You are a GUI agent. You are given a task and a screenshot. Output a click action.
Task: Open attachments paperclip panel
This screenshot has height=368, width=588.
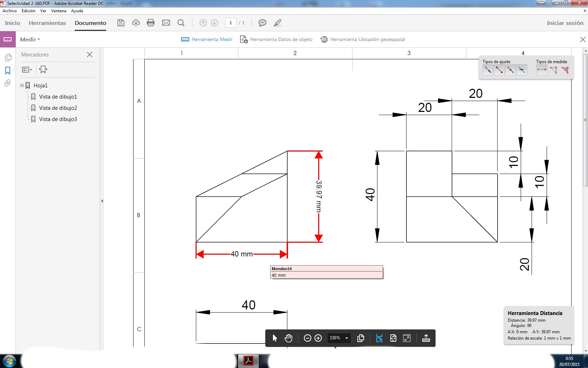[8, 83]
